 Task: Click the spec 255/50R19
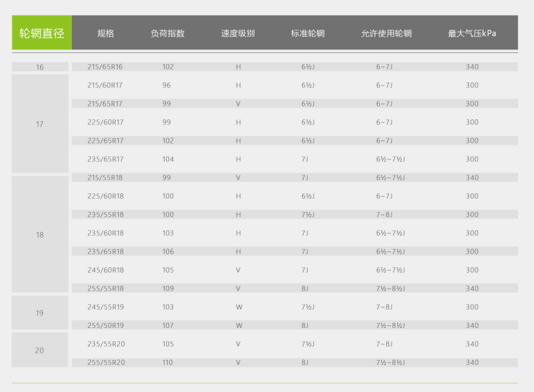click(105, 326)
